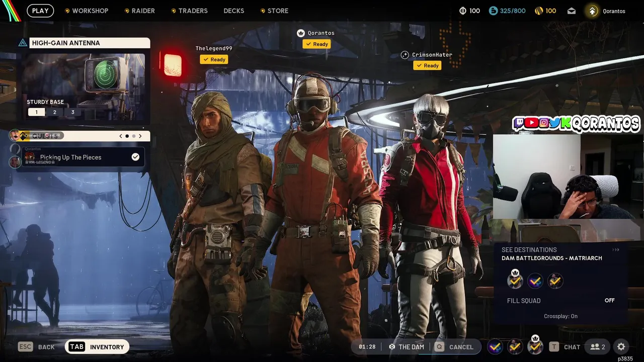
Task: Click the purple avatar in bottom bar
Action: [495, 347]
